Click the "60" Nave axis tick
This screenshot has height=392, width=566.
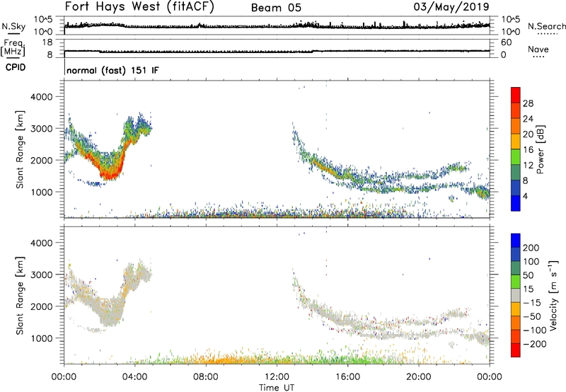[506, 42]
